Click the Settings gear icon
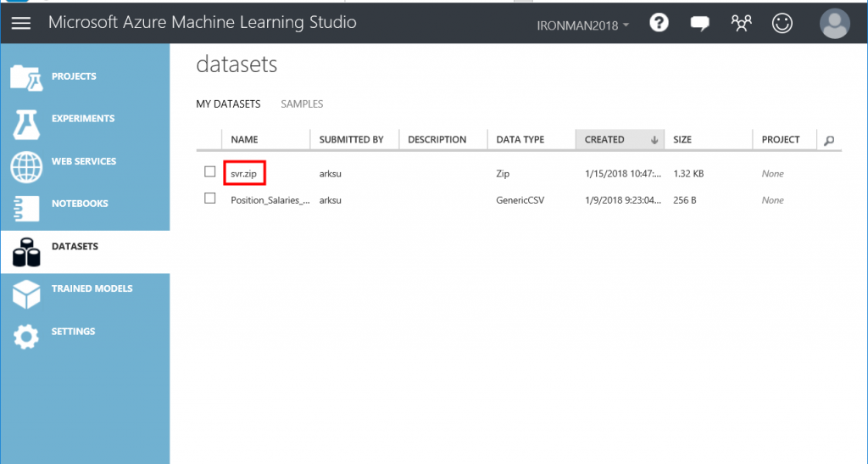The image size is (868, 464). pyautogui.click(x=26, y=337)
